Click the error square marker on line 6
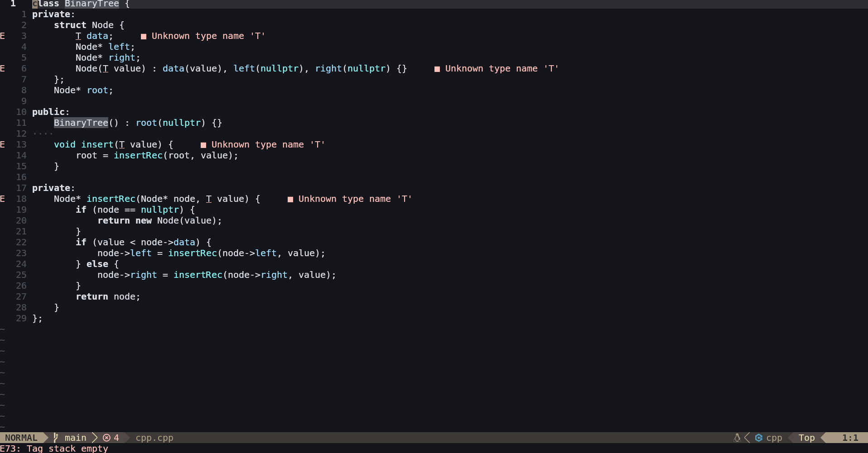 coord(437,69)
